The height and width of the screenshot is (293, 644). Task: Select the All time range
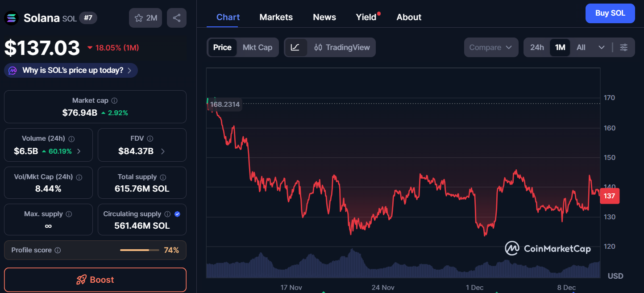[x=581, y=47]
